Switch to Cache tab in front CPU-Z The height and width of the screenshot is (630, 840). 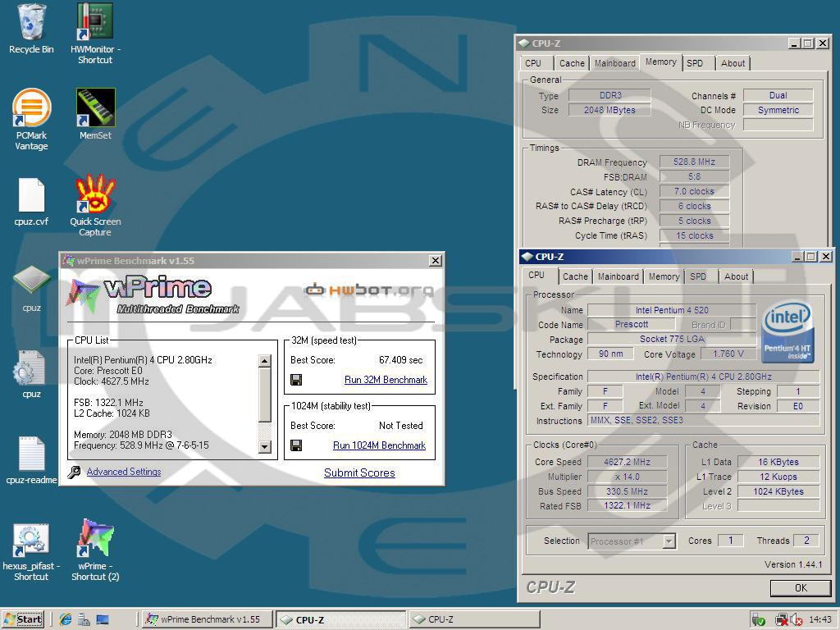(x=575, y=276)
